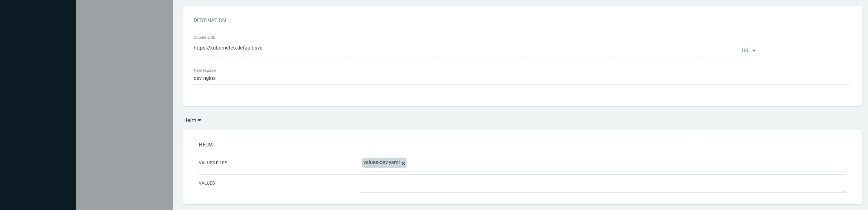Remove the values-dev.yaml chip via its × icon
Screen dimensions: 868x210
(x=403, y=164)
